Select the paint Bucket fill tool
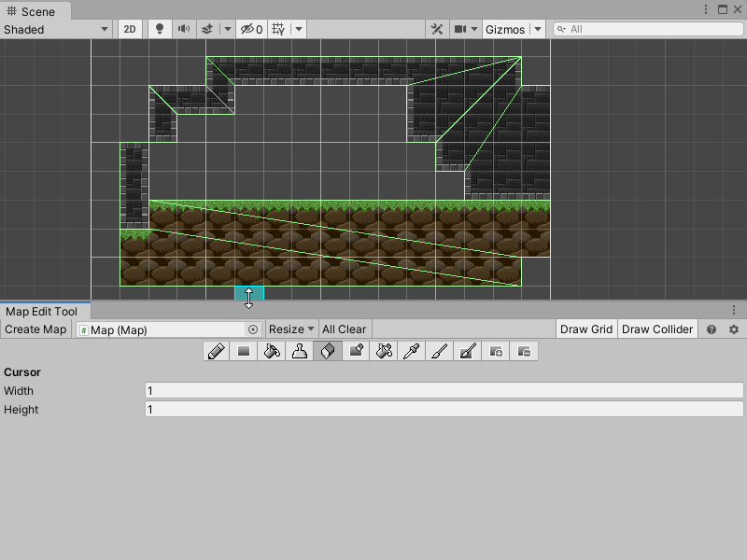 [271, 351]
